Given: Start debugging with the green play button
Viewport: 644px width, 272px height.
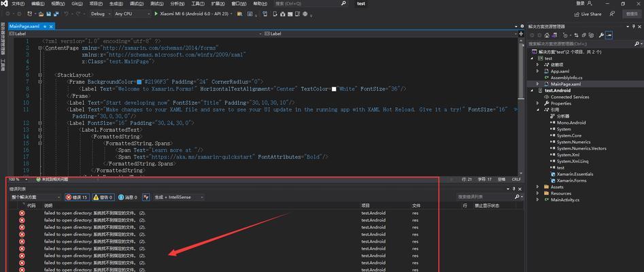Looking at the screenshot, I should [x=156, y=14].
